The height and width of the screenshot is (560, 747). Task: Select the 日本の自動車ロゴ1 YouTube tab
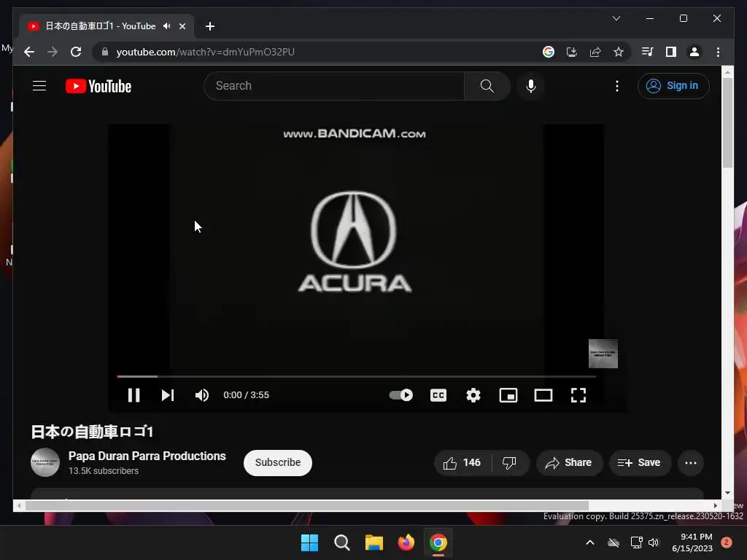click(x=107, y=26)
